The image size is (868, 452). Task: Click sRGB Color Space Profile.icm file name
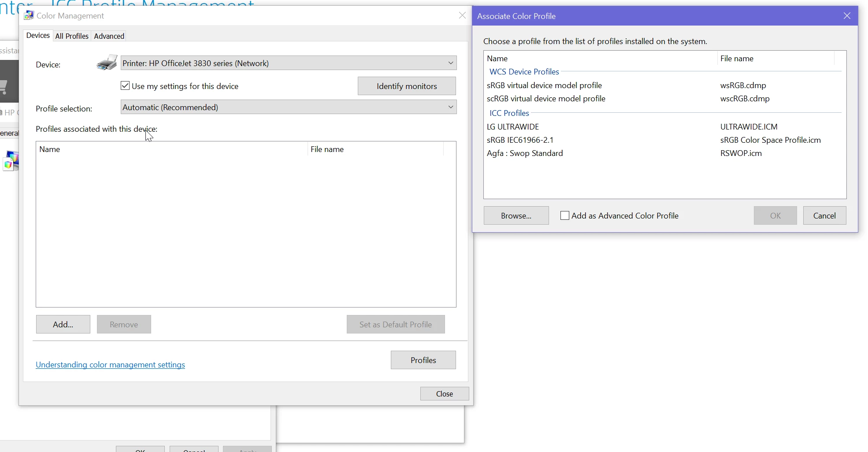(771, 140)
